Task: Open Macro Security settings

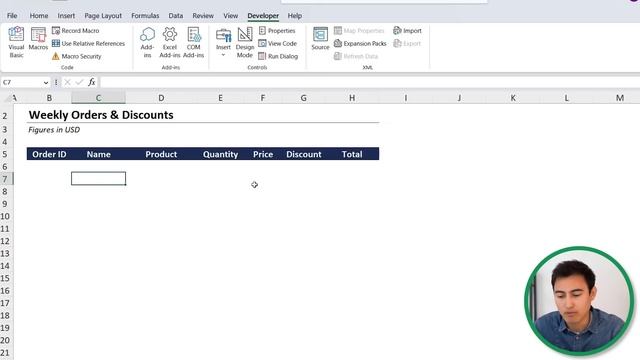Action: point(76,56)
